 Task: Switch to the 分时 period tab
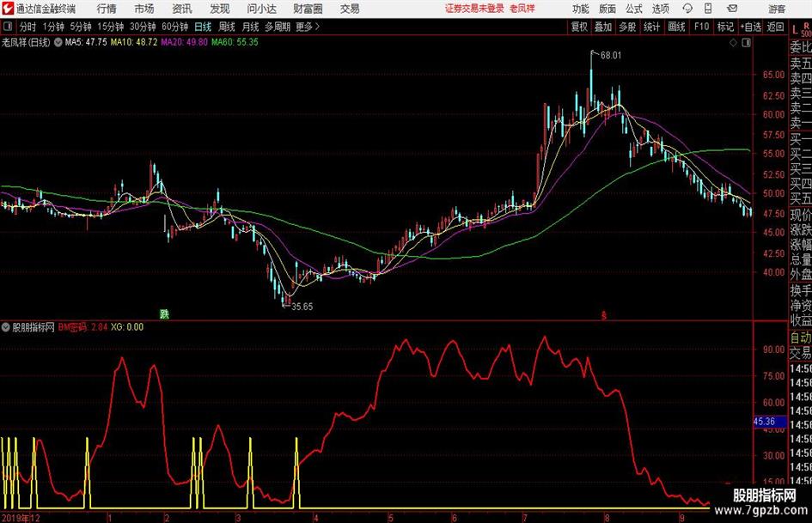click(28, 27)
